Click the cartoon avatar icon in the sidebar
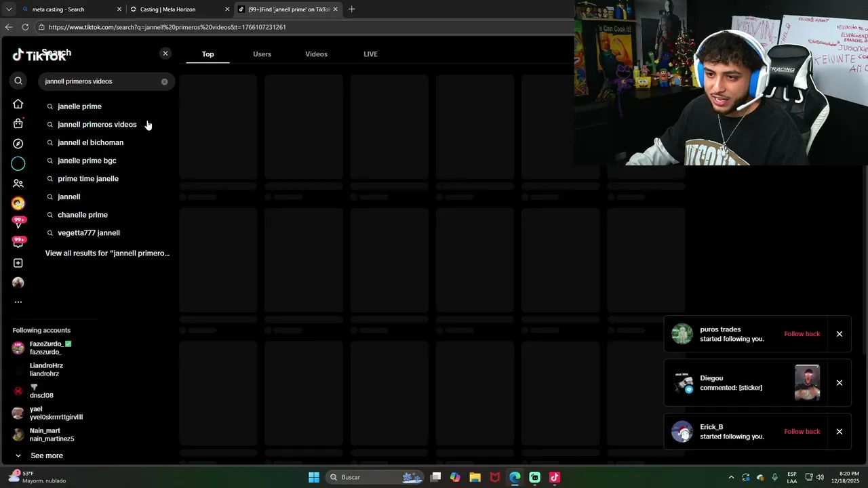 coord(18,203)
